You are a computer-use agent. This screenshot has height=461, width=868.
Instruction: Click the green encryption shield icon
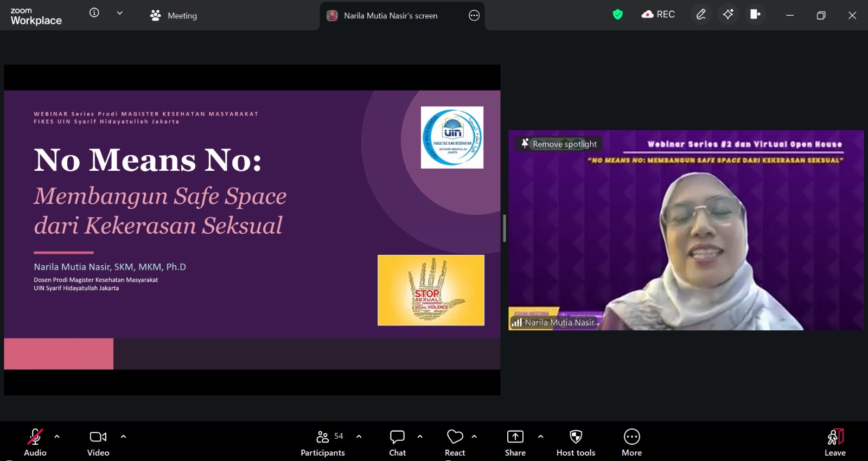click(617, 15)
